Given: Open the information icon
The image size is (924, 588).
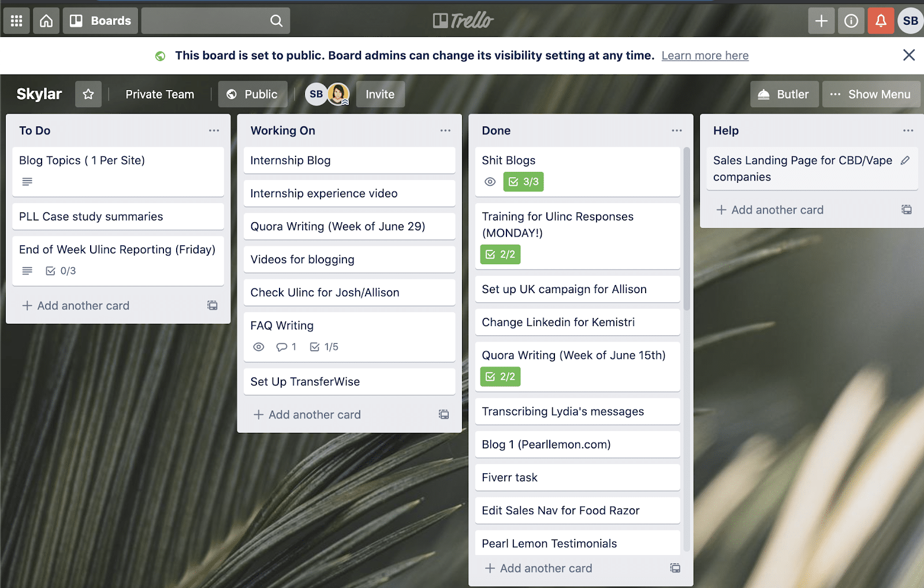Looking at the screenshot, I should (x=851, y=21).
